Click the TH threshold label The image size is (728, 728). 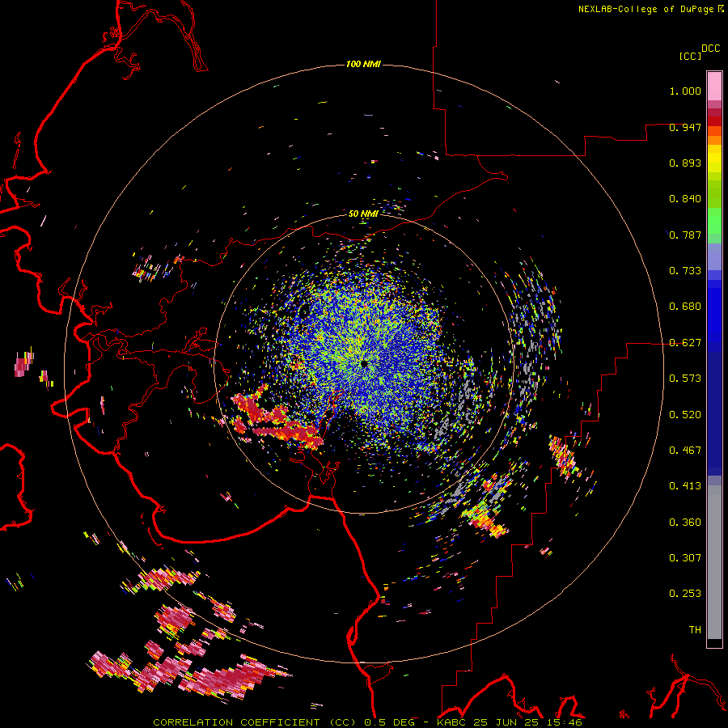coord(695,630)
